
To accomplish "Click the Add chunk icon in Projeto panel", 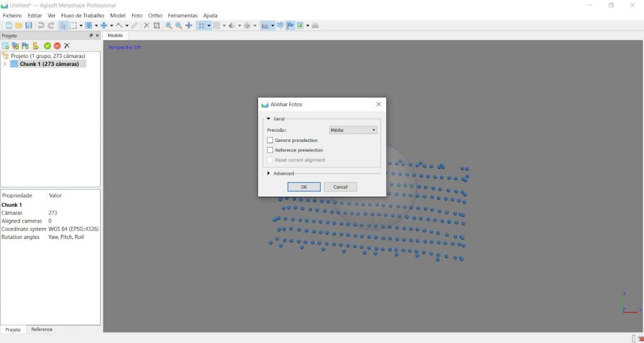I will pyautogui.click(x=6, y=46).
